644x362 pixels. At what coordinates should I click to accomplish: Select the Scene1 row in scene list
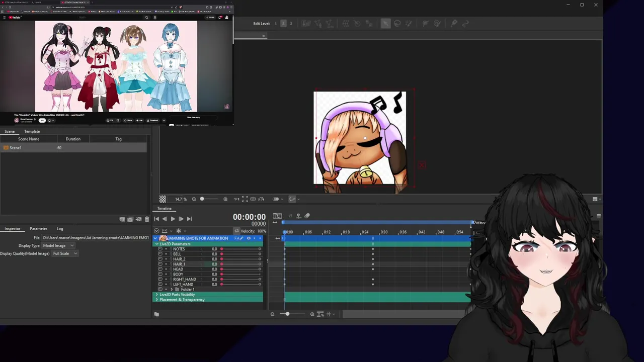(74, 148)
